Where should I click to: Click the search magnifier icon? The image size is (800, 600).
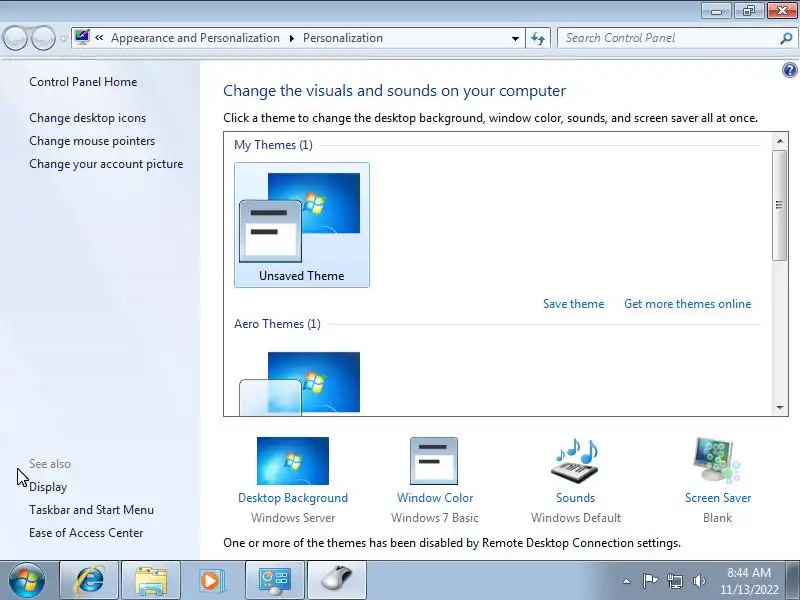(786, 38)
